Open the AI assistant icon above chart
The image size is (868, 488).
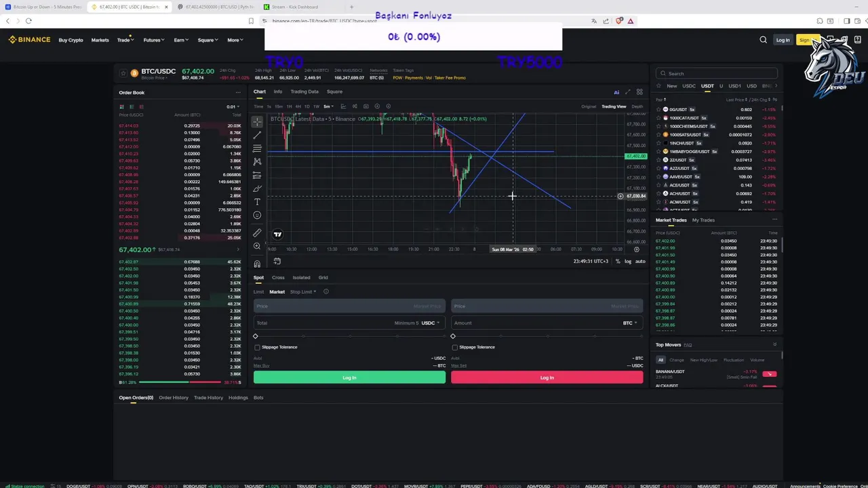pyautogui.click(x=616, y=91)
